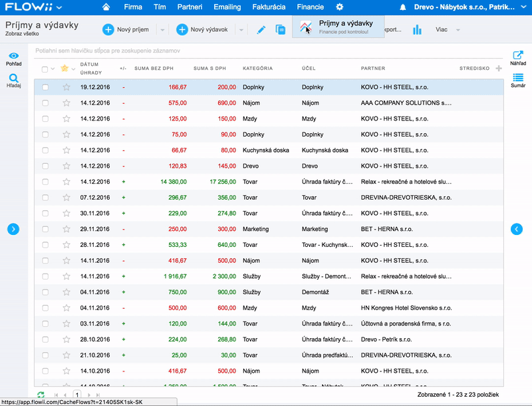Sort by the Partner column header
532x406 pixels.
(x=373, y=69)
